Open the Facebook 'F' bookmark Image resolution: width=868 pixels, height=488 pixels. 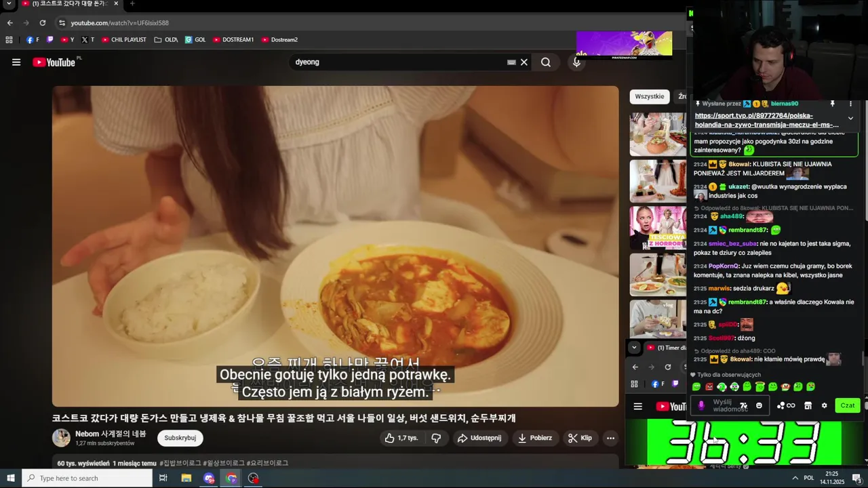[33, 40]
